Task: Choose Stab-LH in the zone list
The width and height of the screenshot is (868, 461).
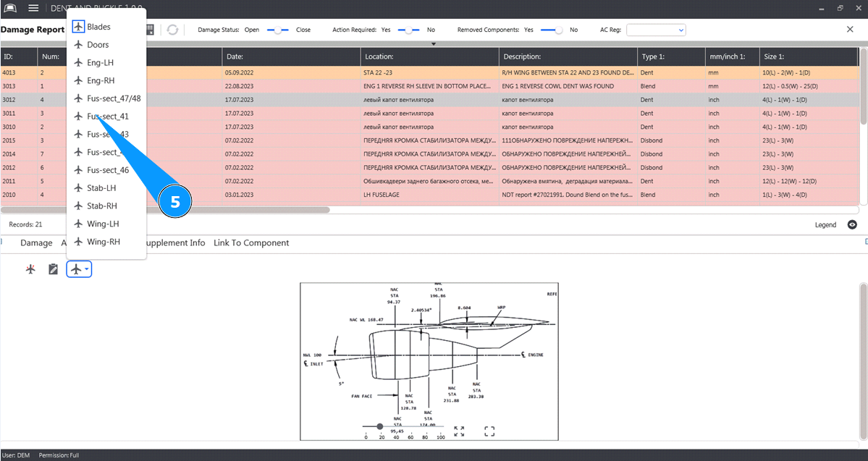Action: (101, 188)
